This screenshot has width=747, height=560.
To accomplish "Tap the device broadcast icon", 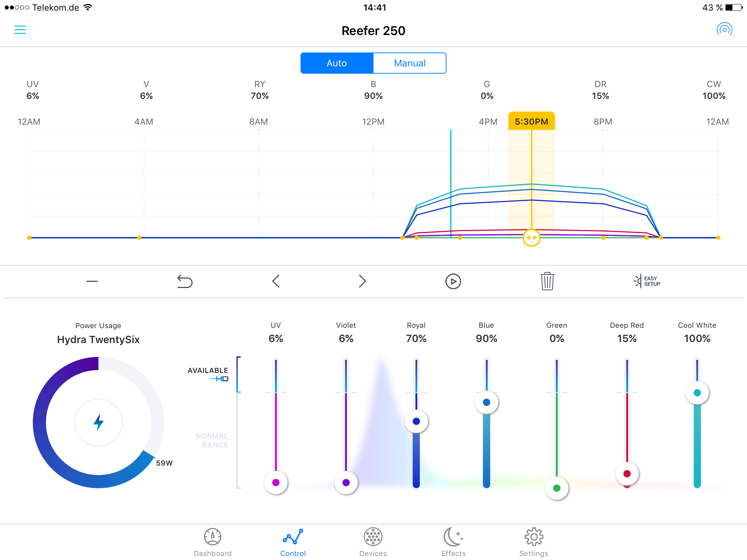I will pyautogui.click(x=724, y=30).
